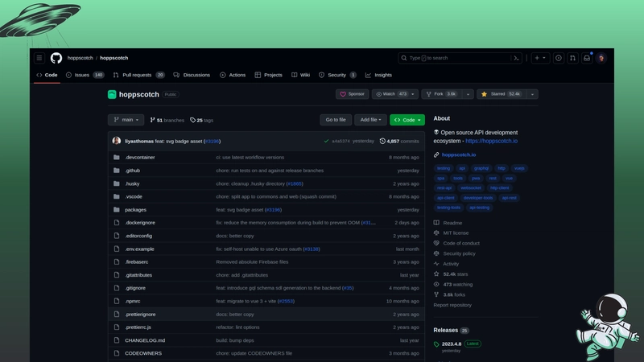Click the hoppscotch owner breadcrumb link
Image resolution: width=644 pixels, height=362 pixels.
80,58
